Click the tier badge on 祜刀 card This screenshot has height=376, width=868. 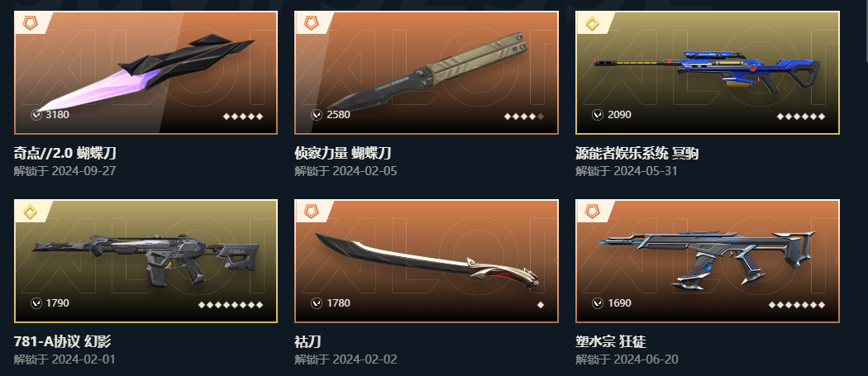[311, 212]
